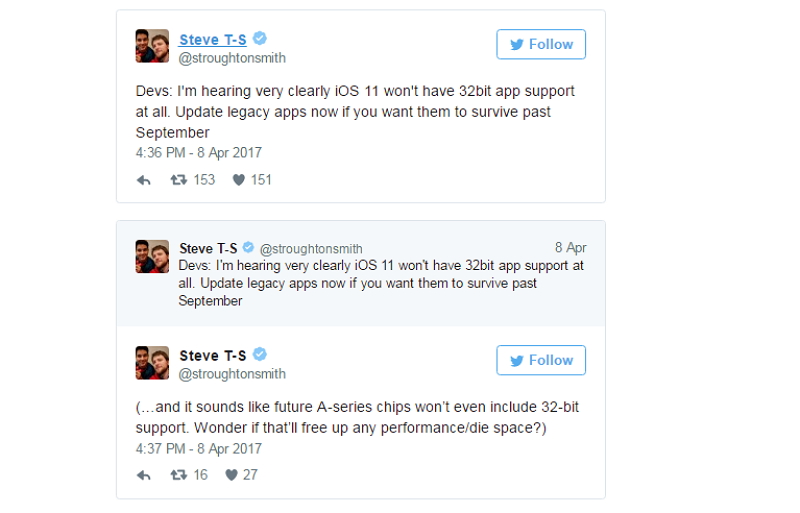
Task: Open the @stroughtonsmith handle in the first tweet
Action: (x=232, y=58)
